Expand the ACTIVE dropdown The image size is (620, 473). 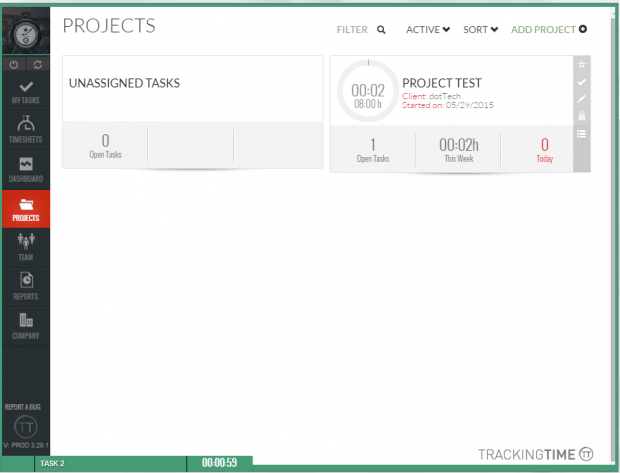point(428,30)
